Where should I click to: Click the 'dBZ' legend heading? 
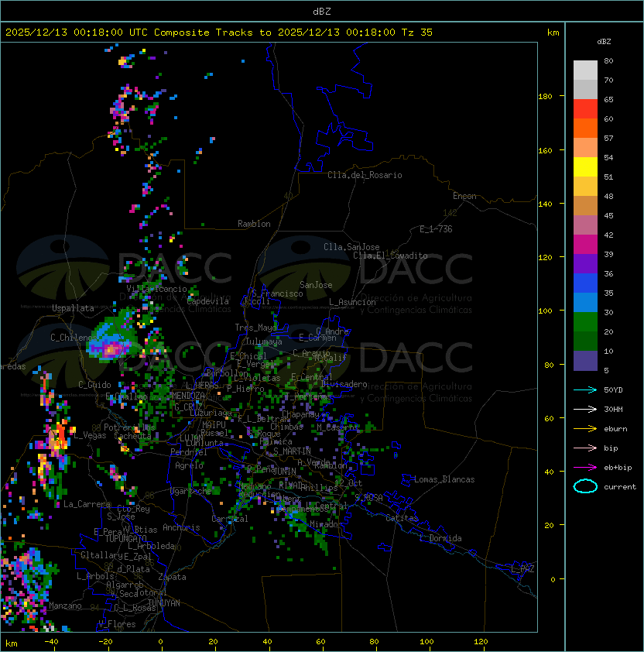point(604,42)
